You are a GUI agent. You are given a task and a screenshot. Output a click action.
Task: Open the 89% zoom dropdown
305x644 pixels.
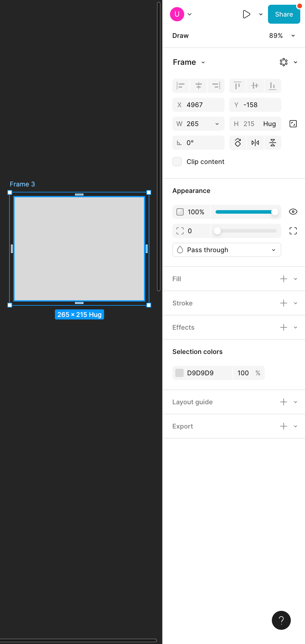tap(293, 36)
